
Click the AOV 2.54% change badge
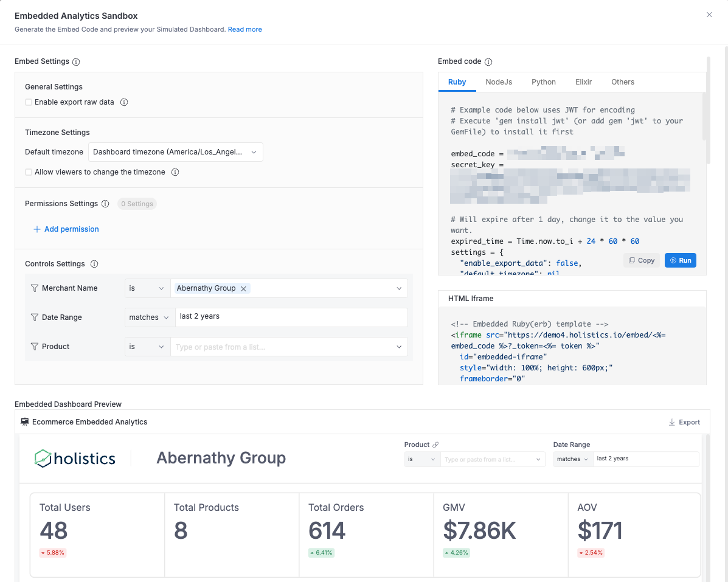click(x=591, y=553)
